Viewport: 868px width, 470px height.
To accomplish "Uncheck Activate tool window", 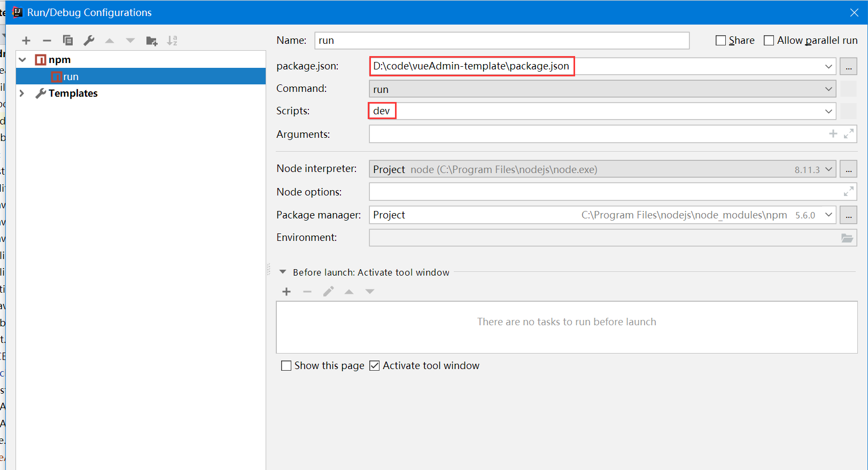I will click(375, 366).
